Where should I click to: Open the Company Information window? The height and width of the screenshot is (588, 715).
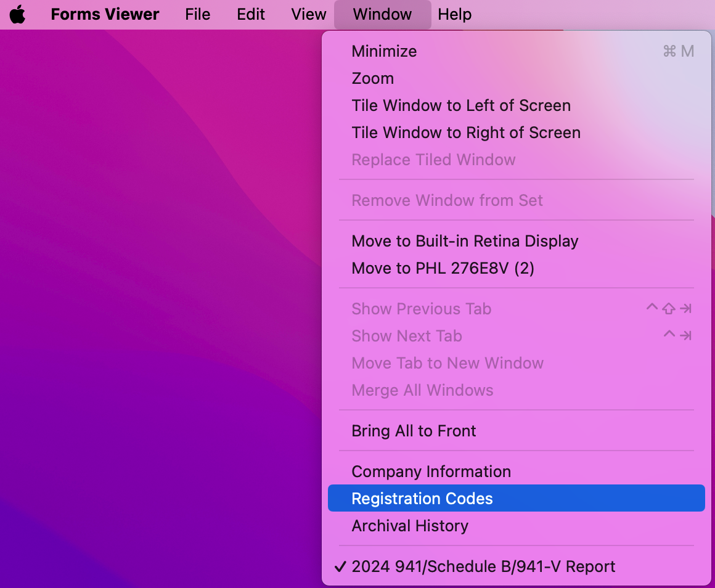point(431,472)
